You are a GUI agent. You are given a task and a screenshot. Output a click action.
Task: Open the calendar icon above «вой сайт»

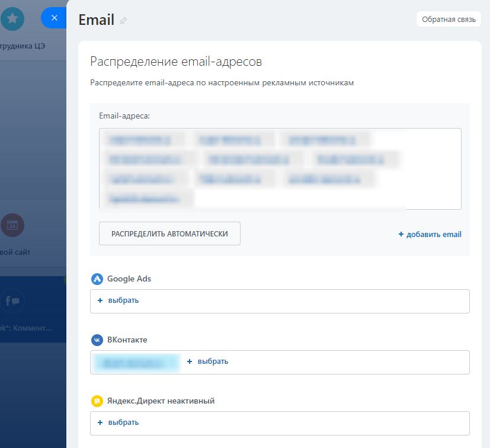pyautogui.click(x=13, y=225)
